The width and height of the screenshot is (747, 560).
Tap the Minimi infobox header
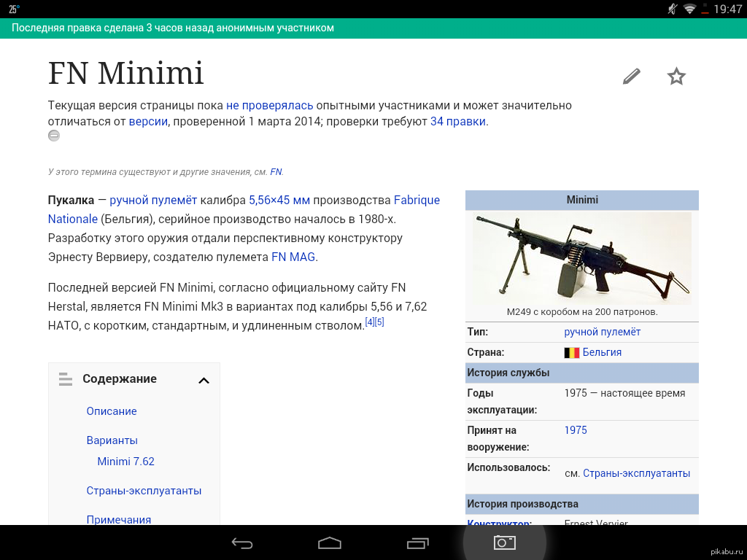click(582, 200)
